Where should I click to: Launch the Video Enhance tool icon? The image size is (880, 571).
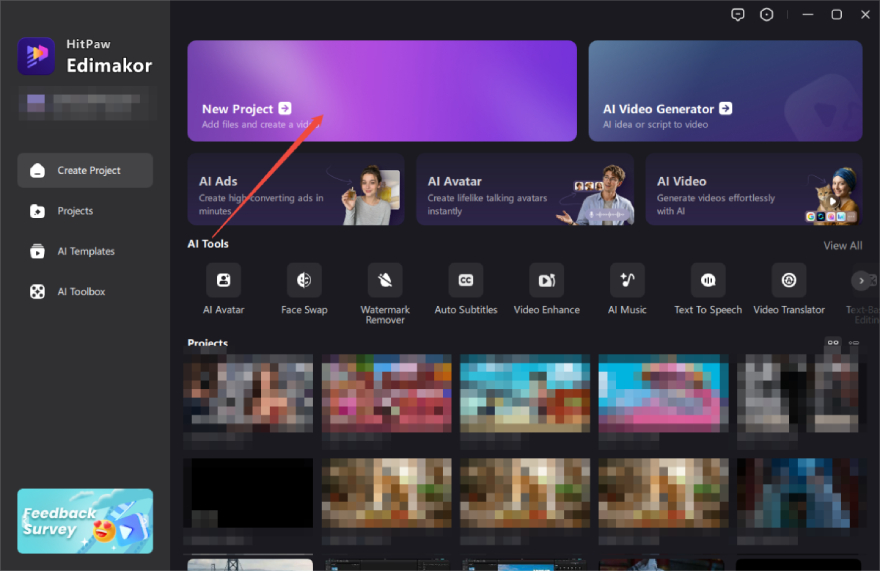[547, 280]
